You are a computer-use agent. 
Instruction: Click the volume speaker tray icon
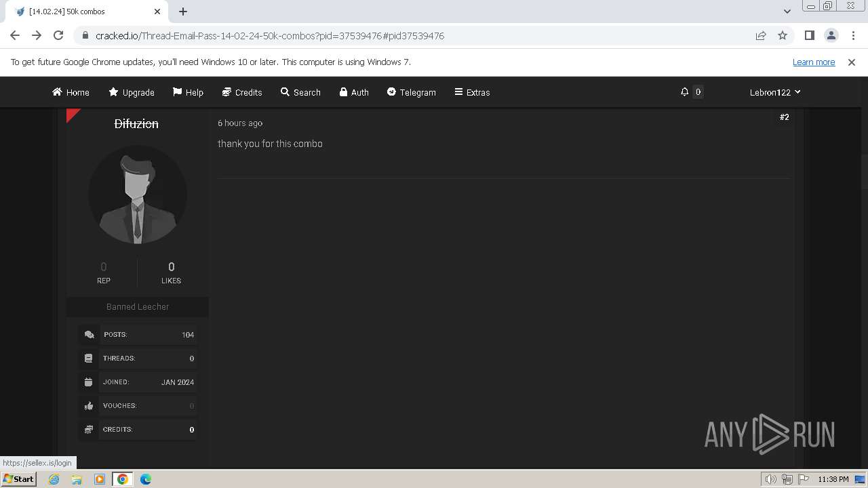click(770, 479)
